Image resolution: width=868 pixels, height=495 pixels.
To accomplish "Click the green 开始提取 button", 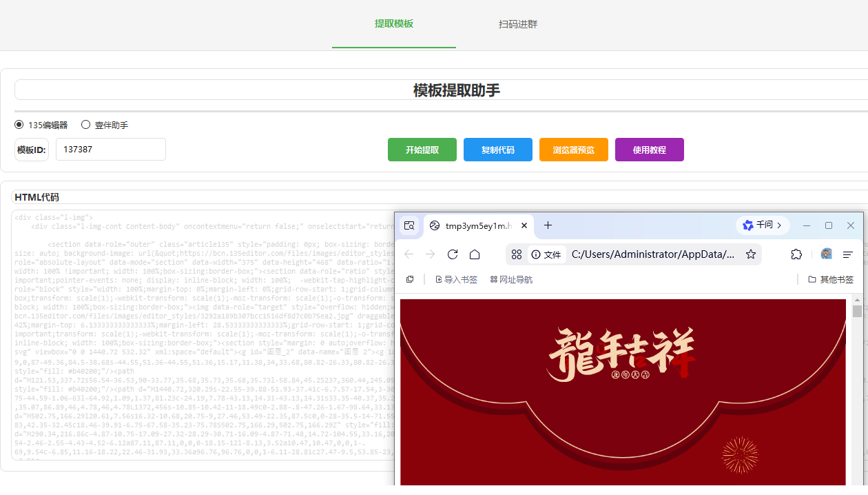I will click(422, 150).
